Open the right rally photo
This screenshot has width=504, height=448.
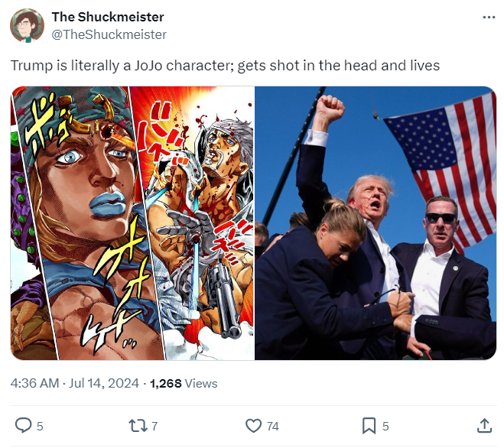(376, 223)
